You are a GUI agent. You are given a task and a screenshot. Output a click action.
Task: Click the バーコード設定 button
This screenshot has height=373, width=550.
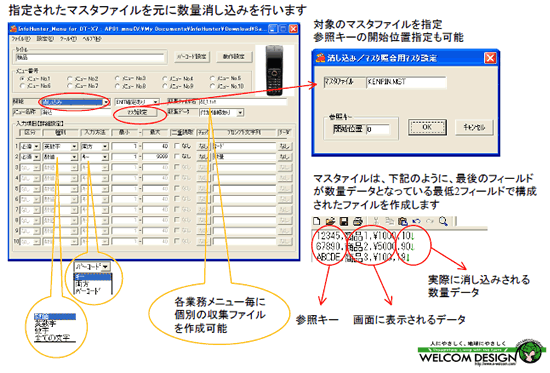click(192, 56)
